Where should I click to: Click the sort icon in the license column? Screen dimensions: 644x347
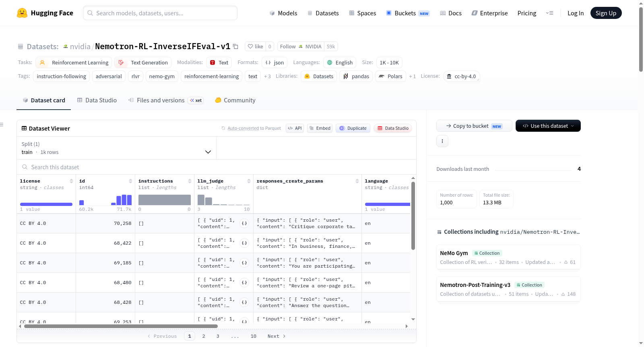click(x=71, y=181)
